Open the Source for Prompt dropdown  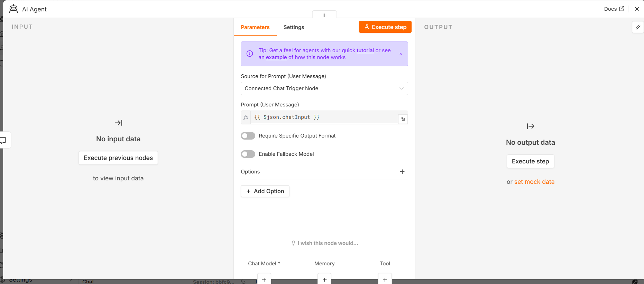324,88
